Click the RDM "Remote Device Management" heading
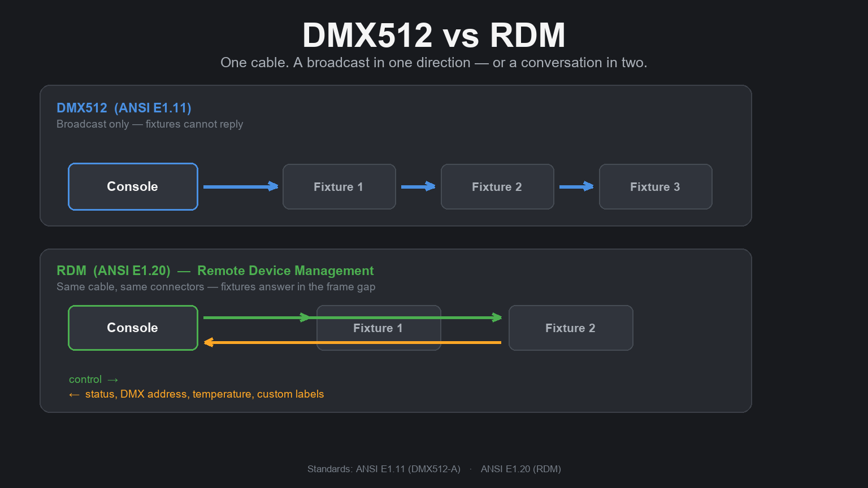The width and height of the screenshot is (868, 488). click(x=215, y=271)
